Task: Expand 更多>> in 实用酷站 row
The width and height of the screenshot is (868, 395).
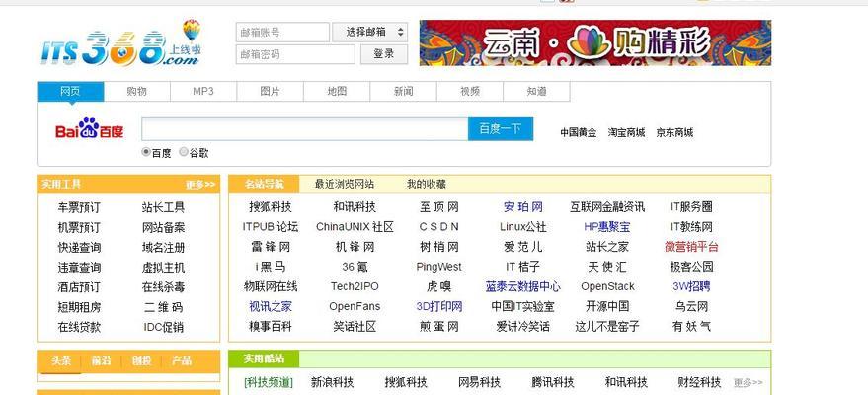Action: click(749, 382)
